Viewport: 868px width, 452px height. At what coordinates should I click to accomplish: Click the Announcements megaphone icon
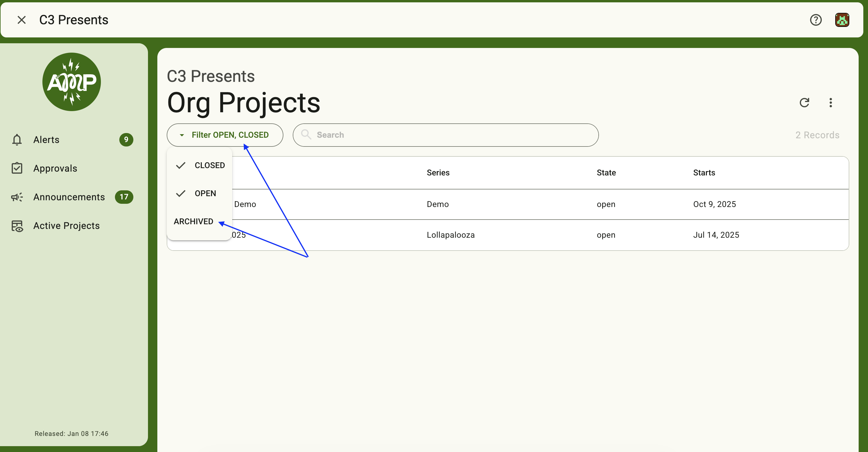(17, 197)
